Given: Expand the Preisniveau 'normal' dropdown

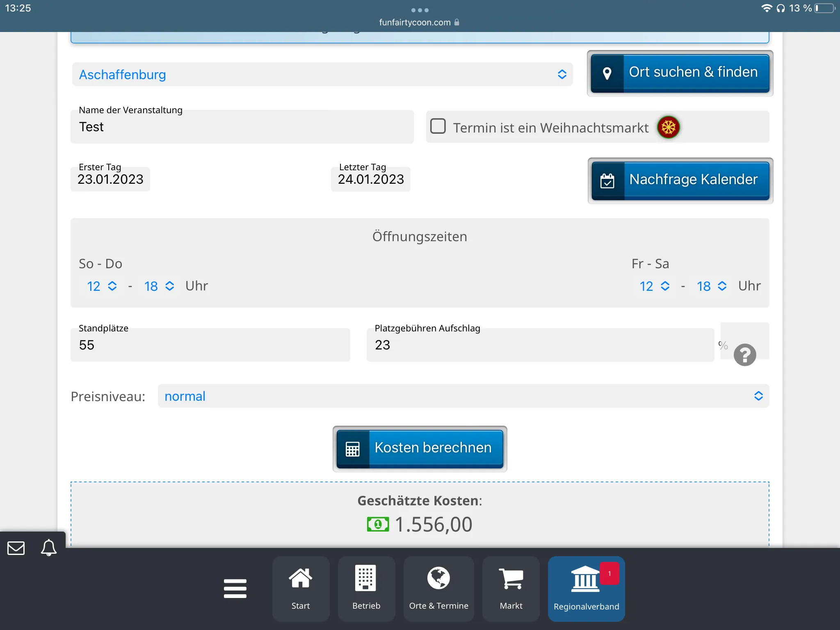Looking at the screenshot, I should (x=463, y=396).
